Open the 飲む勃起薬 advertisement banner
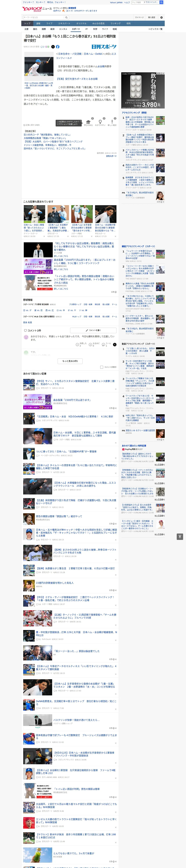The width and height of the screenshot is (186, 868). click(x=143, y=90)
